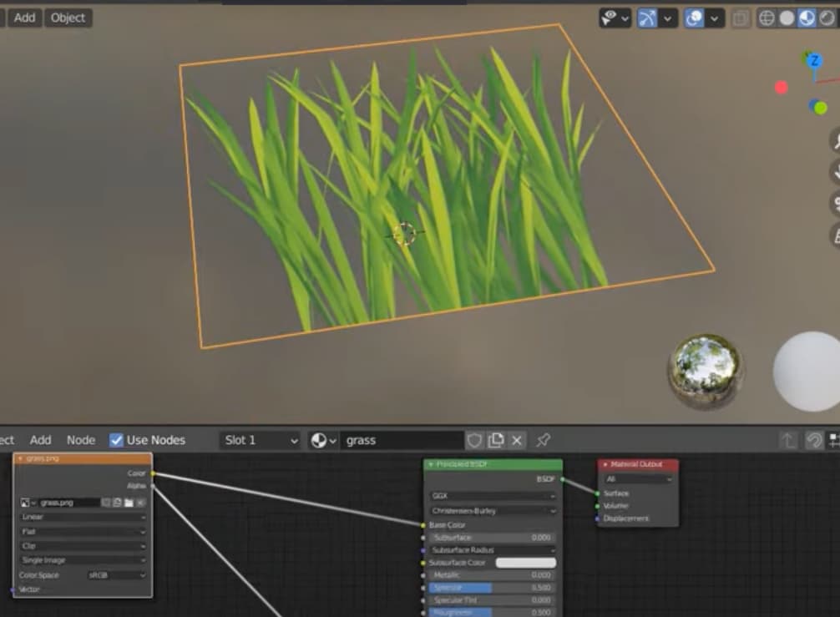Unlink the grass material via the X button

[x=518, y=440]
